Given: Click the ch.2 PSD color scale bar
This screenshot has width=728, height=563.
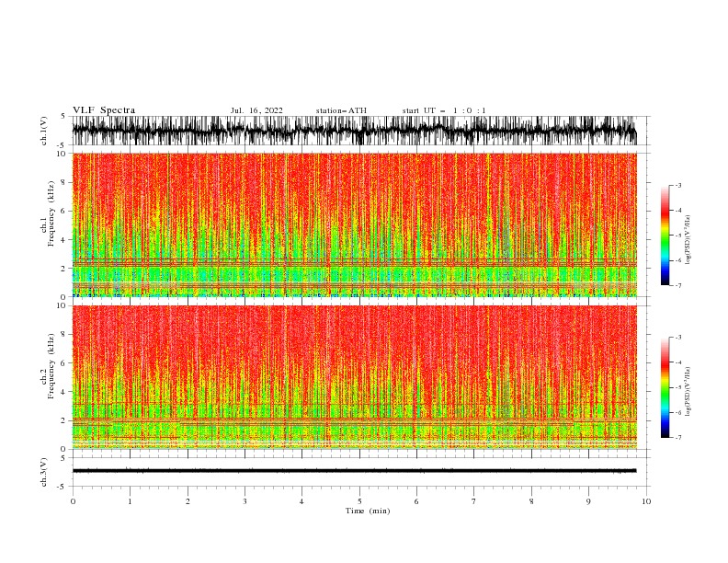Looking at the screenshot, I should pos(665,387).
